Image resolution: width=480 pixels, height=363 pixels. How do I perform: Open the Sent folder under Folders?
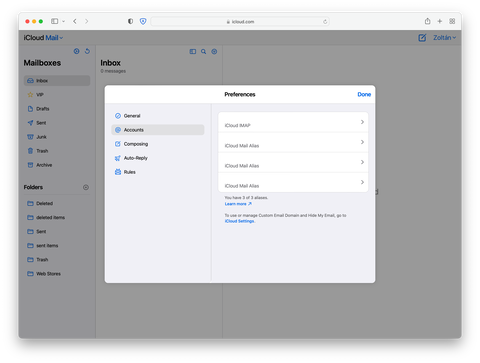pyautogui.click(x=57, y=231)
